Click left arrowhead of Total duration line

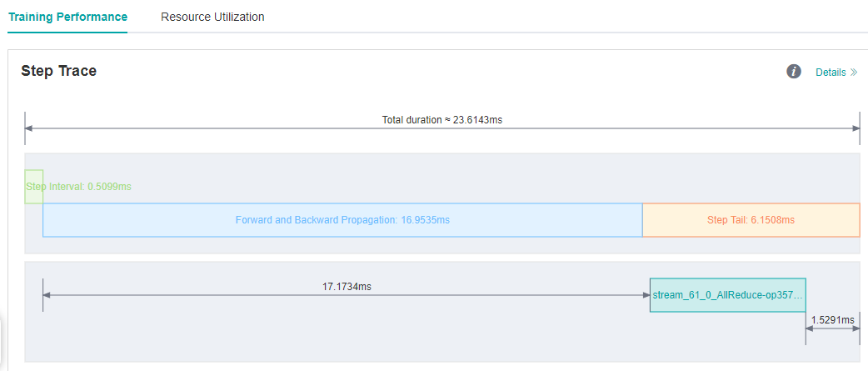pyautogui.click(x=29, y=128)
